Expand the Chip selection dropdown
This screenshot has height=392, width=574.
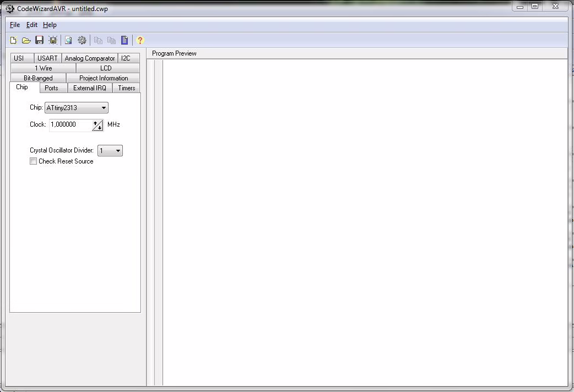(x=104, y=108)
